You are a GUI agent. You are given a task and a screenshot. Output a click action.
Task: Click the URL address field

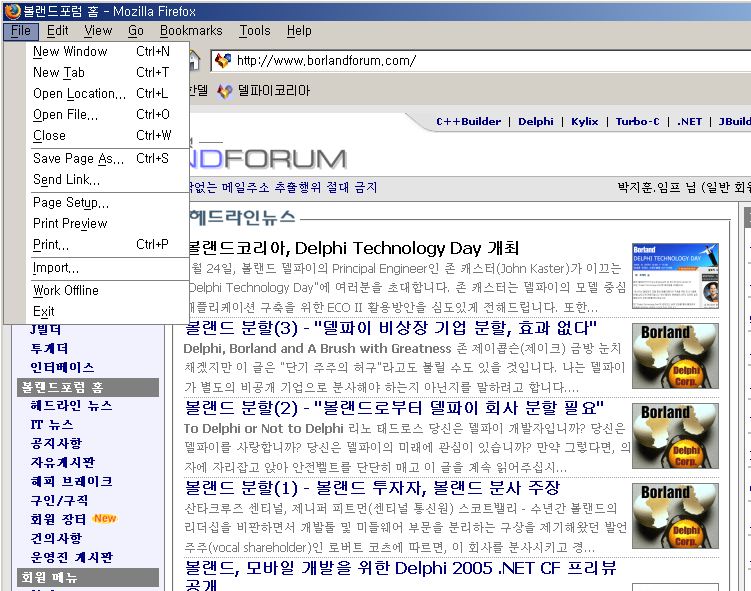coord(480,61)
